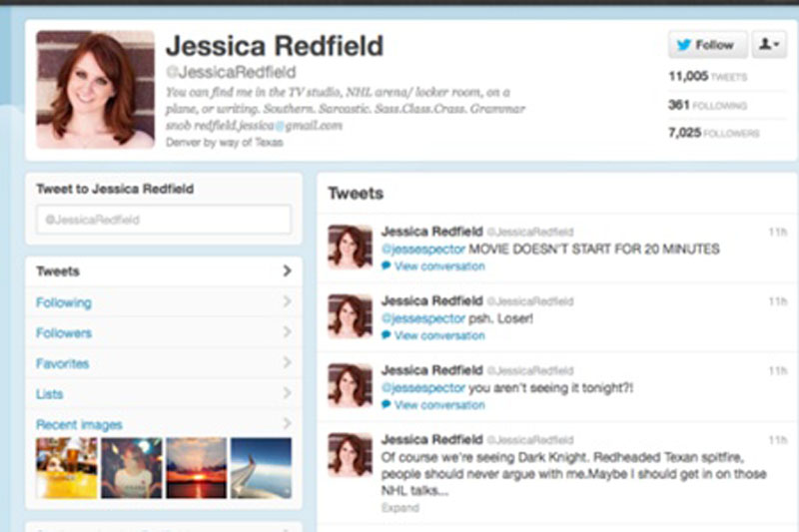Click avatar on MOVIE DOESN'T START tweet
Image resolution: width=799 pixels, height=532 pixels.
coord(351,247)
